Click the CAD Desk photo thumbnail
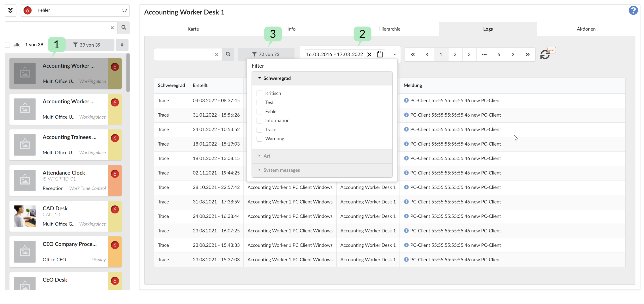Viewport: 644px width, 304px height. [25, 216]
